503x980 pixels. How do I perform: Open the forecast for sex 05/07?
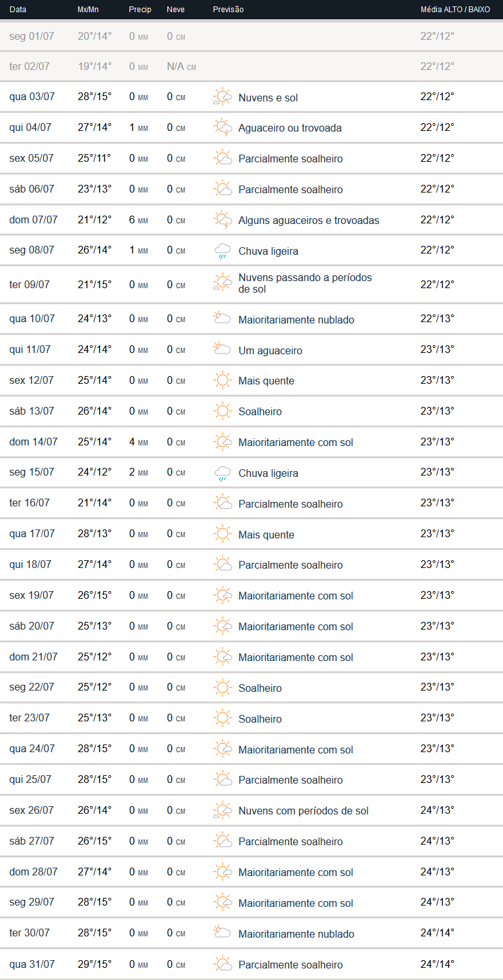coord(290,159)
